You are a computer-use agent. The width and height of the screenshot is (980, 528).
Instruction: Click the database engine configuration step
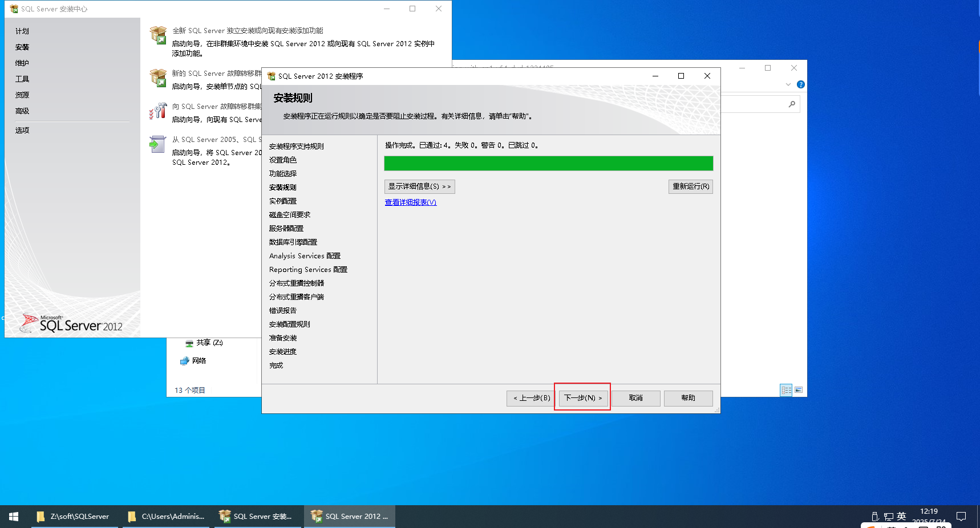(293, 242)
